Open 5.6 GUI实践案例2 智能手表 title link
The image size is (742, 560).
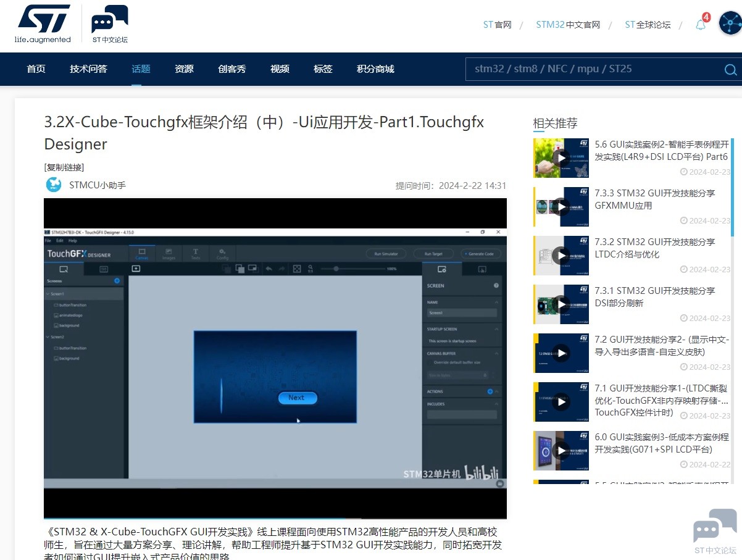coord(661,151)
